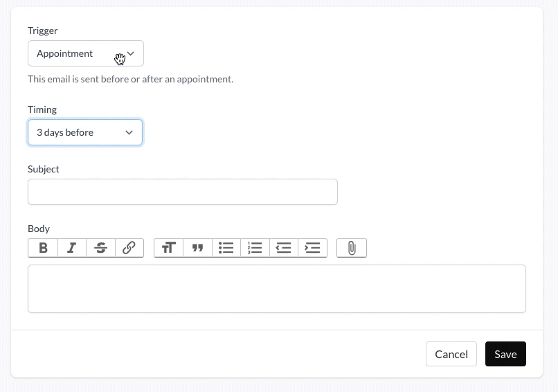The width and height of the screenshot is (558, 392).
Task: Open the Trigger dropdown set to Appointment
Action: (x=76, y=53)
